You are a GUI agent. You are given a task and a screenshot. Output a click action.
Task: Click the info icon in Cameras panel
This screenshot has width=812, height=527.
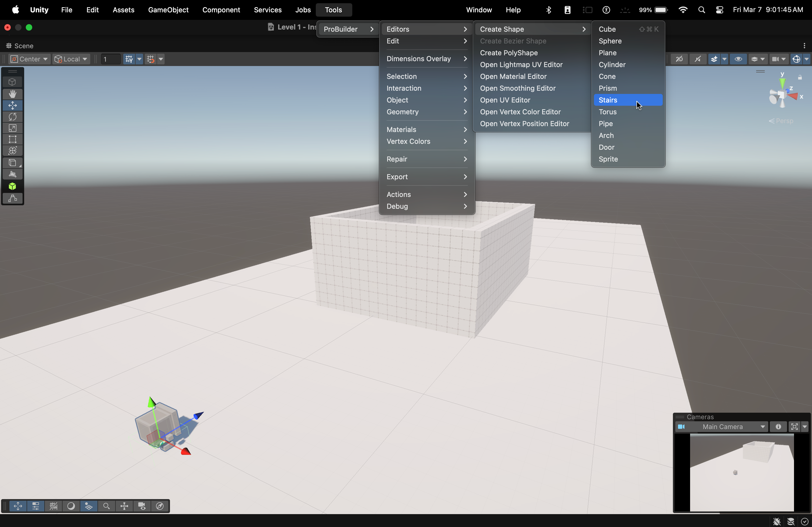click(x=778, y=427)
